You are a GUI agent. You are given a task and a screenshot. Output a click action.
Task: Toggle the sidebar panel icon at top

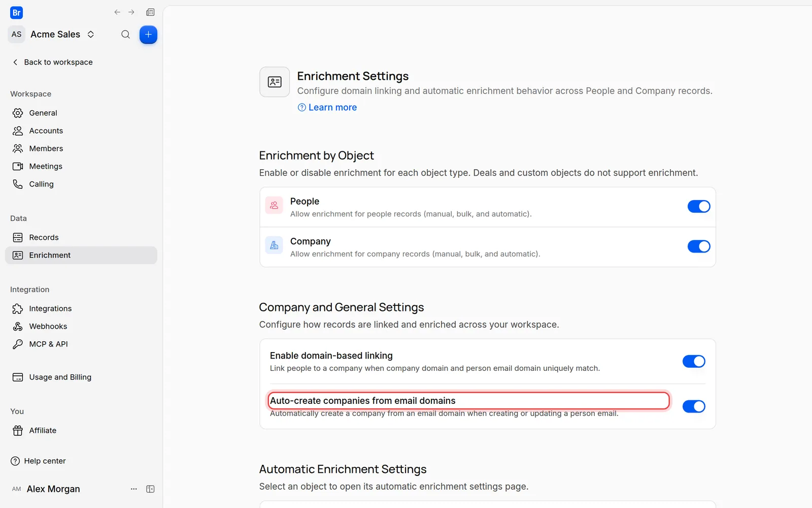pyautogui.click(x=150, y=12)
